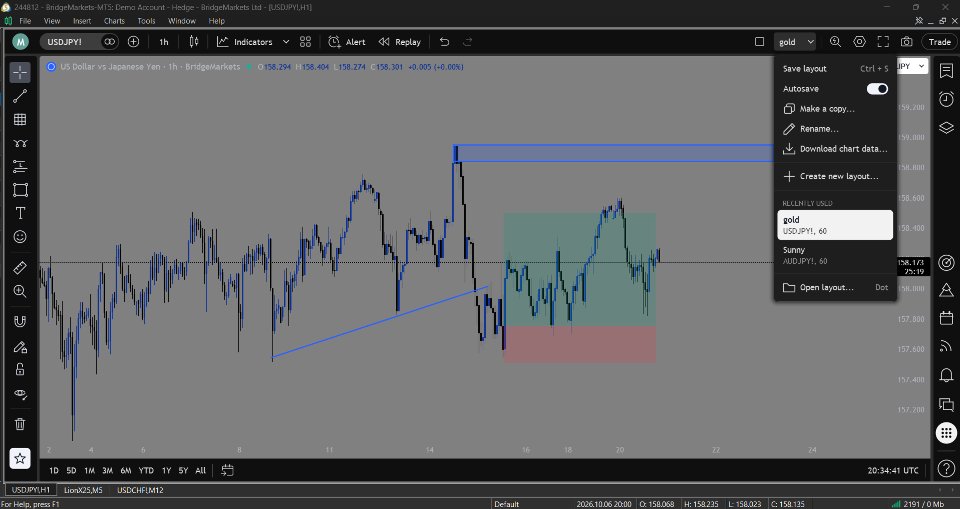
Task: Click the Trade button
Action: point(939,42)
